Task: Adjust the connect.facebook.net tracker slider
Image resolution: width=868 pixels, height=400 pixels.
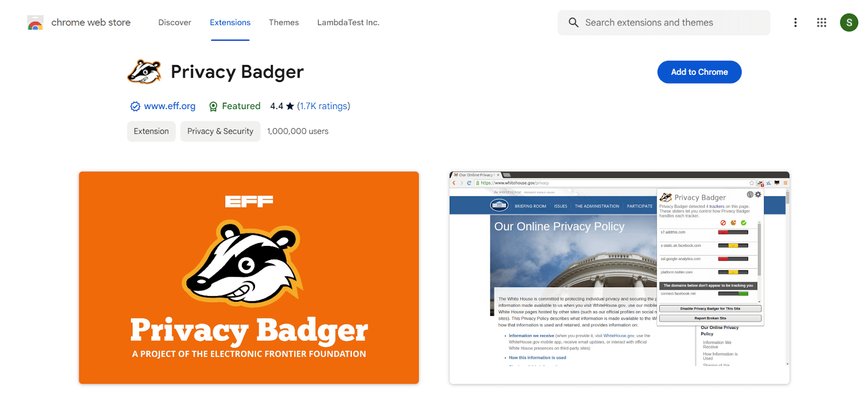Action: pos(733,294)
